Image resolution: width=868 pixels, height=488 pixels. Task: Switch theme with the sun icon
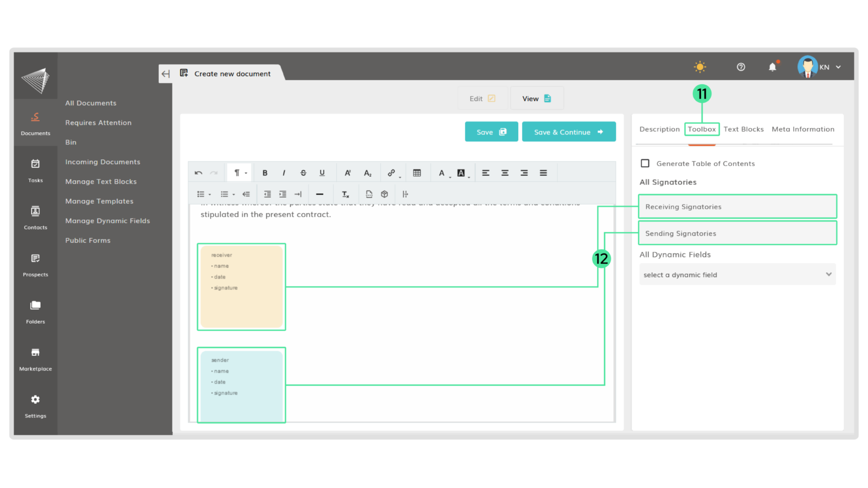(x=700, y=67)
